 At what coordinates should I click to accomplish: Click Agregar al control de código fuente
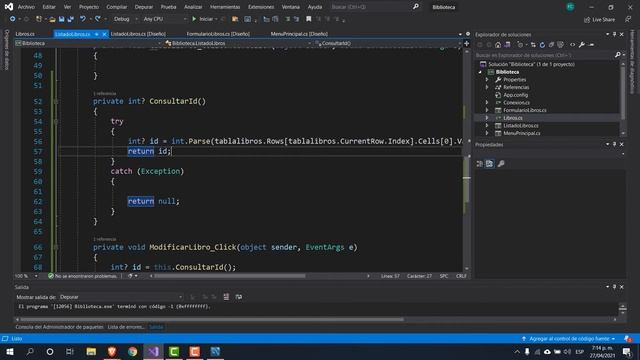[569, 339]
